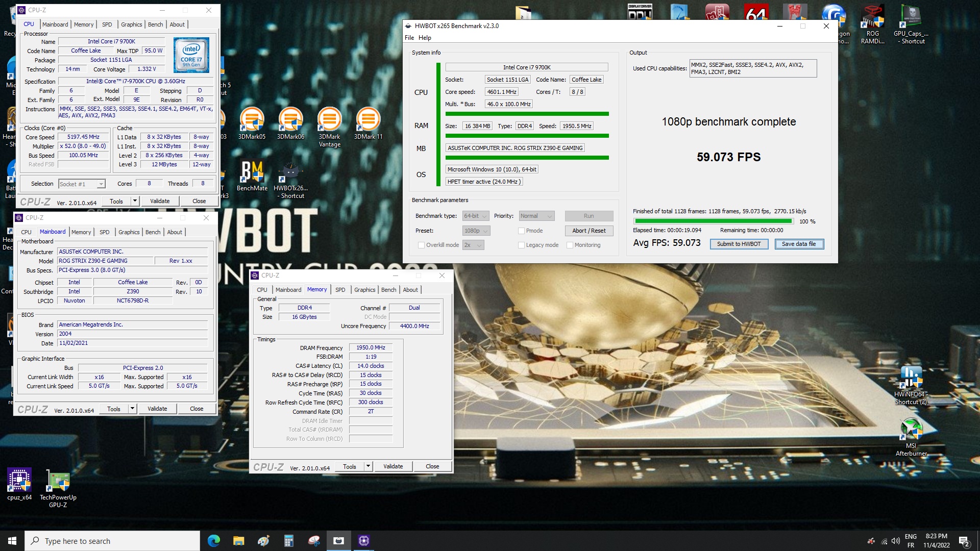Open the notification center icon

point(964,541)
